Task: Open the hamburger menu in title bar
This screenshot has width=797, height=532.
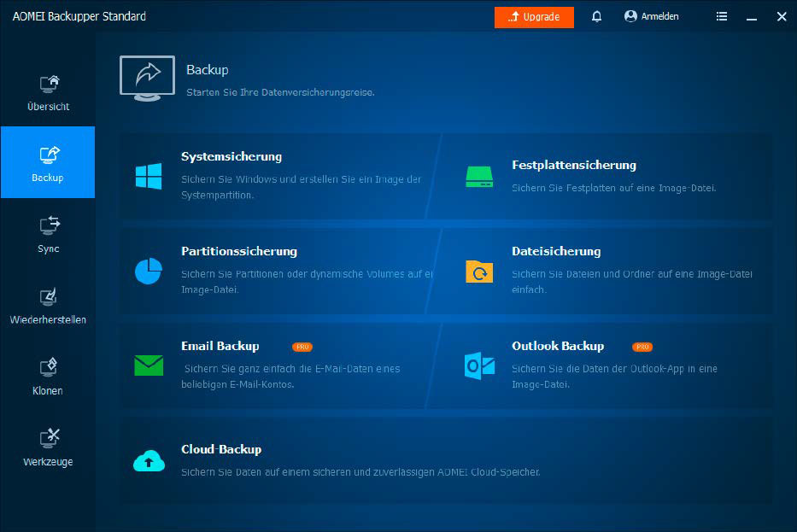Action: (x=722, y=16)
